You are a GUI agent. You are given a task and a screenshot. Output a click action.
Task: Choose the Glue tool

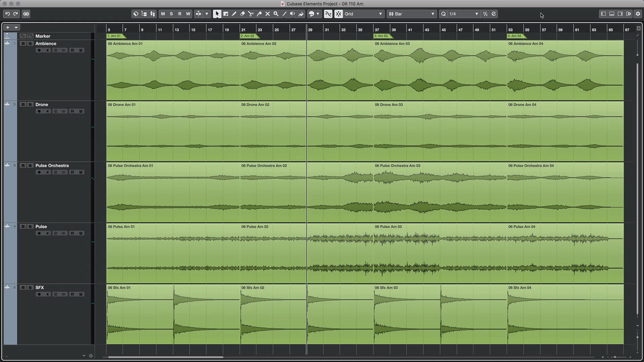click(259, 14)
